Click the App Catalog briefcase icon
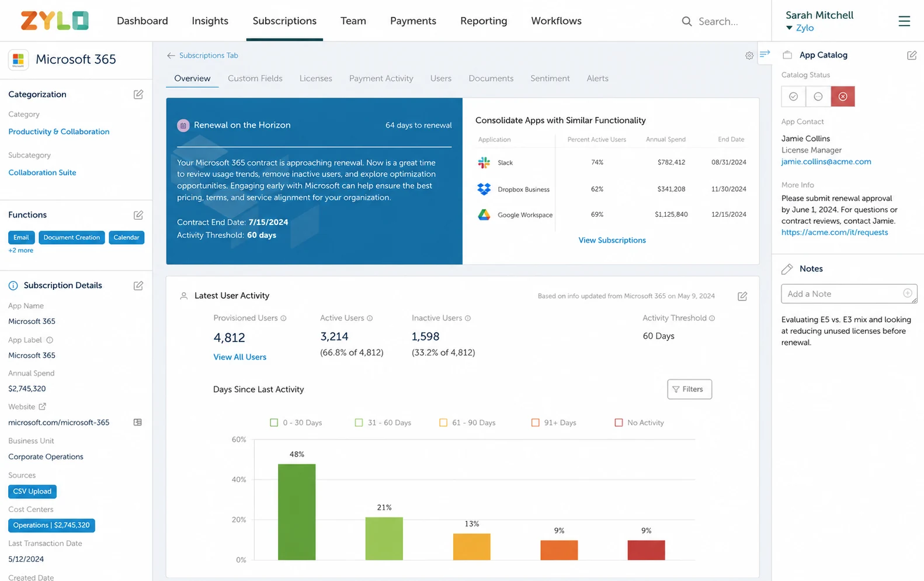924x581 pixels. [x=787, y=55]
